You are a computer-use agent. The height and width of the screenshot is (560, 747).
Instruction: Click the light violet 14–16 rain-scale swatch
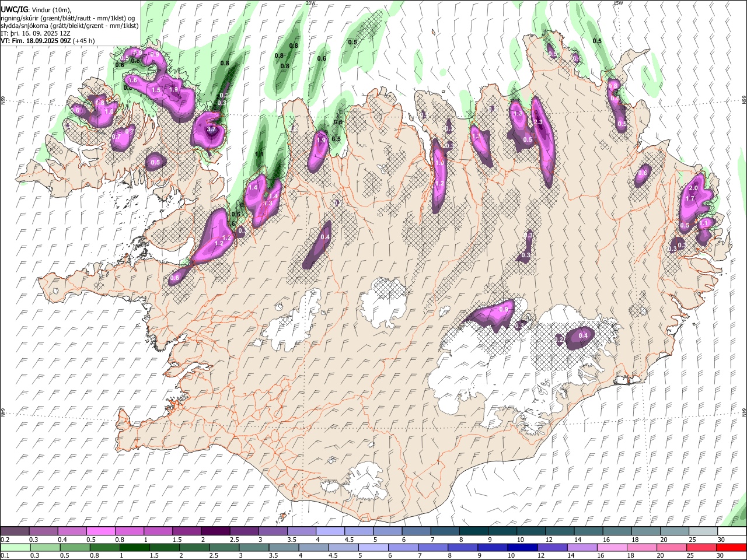582,547
